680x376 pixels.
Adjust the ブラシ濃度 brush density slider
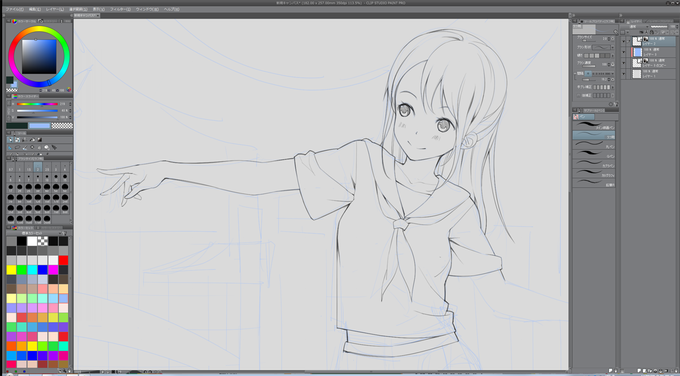coord(588,66)
